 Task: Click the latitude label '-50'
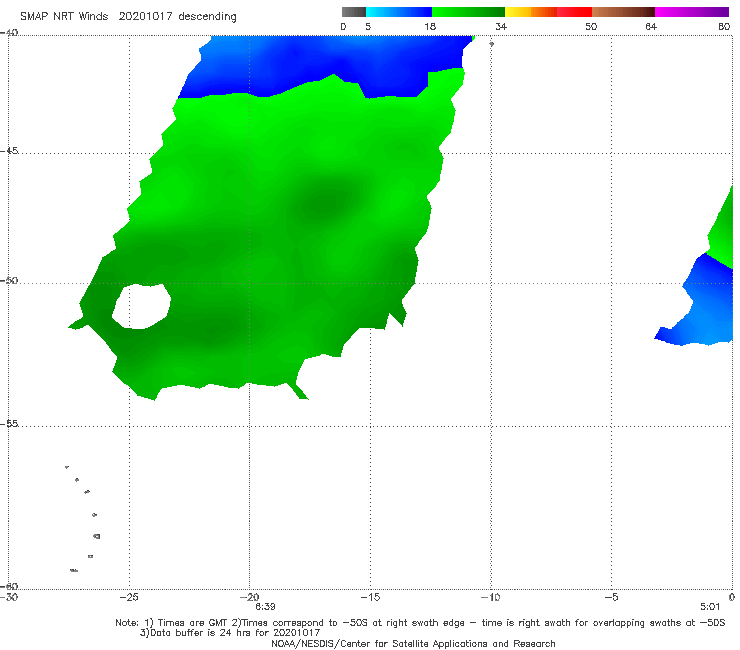click(9, 280)
